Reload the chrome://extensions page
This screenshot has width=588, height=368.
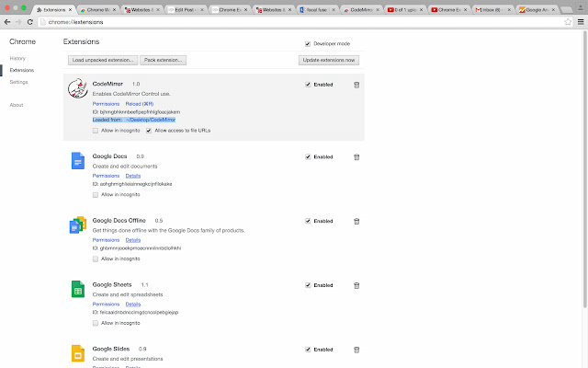(x=30, y=22)
